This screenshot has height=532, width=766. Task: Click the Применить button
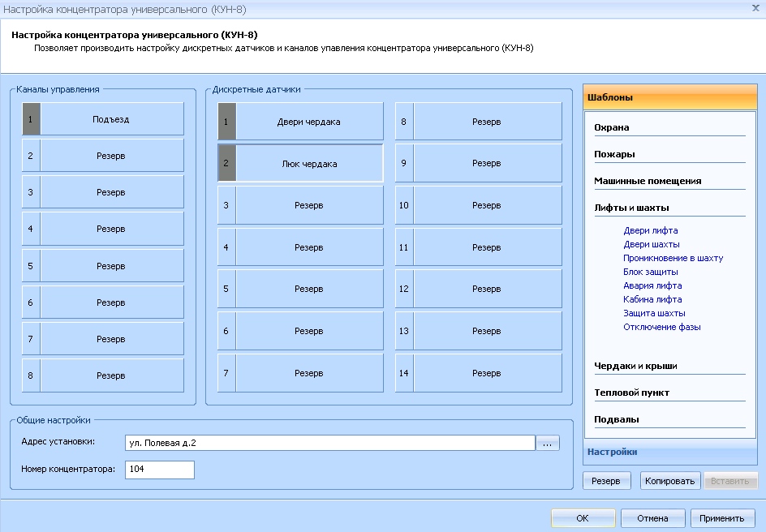coord(722,518)
